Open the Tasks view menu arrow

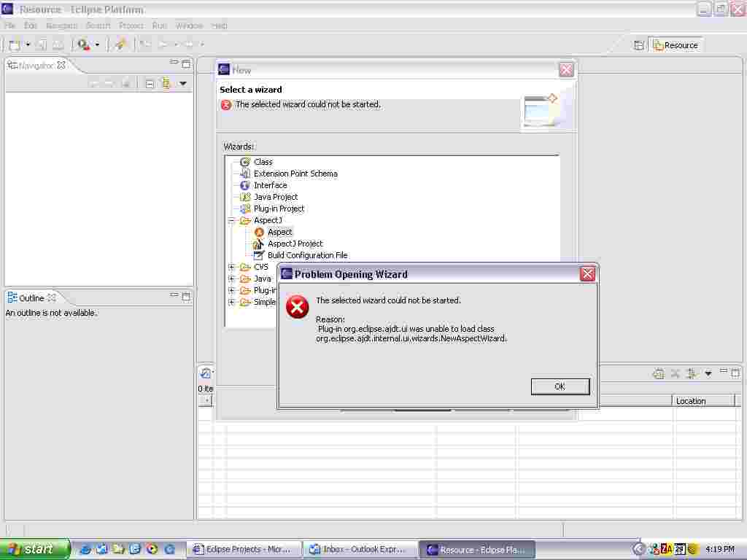tap(708, 374)
